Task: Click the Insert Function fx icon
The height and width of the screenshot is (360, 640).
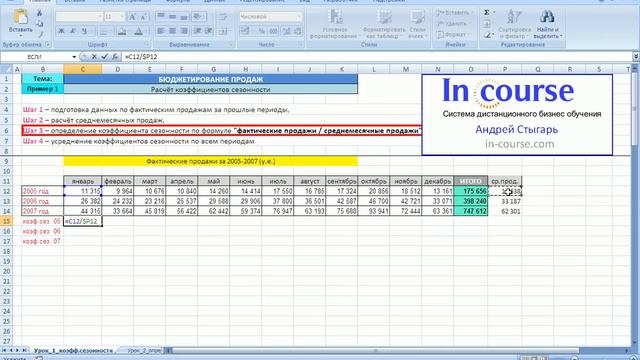Action: 115,57
